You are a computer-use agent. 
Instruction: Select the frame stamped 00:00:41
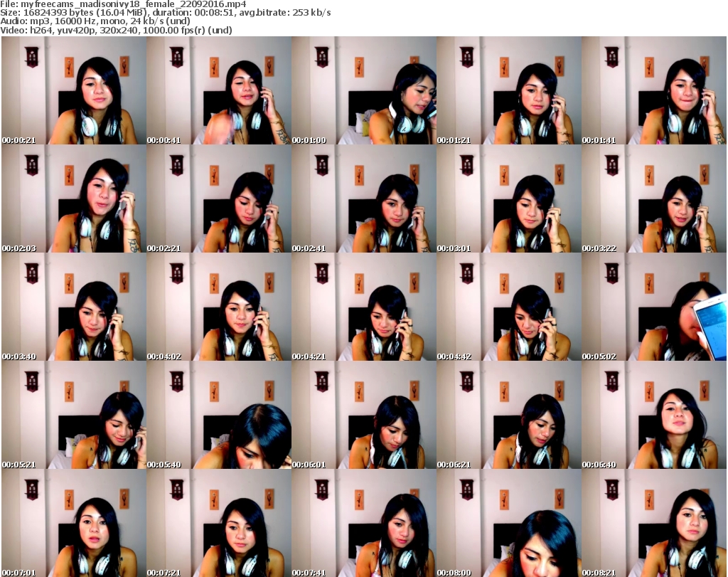219,90
